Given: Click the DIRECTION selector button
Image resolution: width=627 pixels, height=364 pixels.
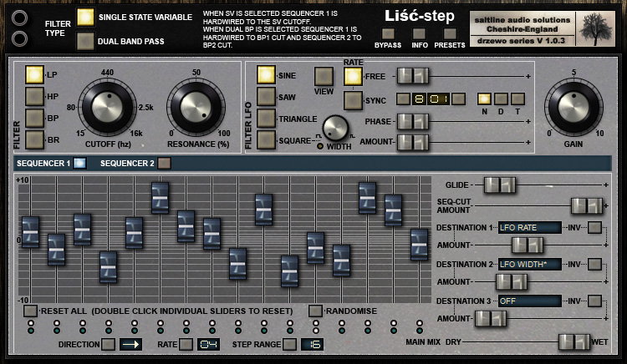Looking at the screenshot, I should pos(109,345).
